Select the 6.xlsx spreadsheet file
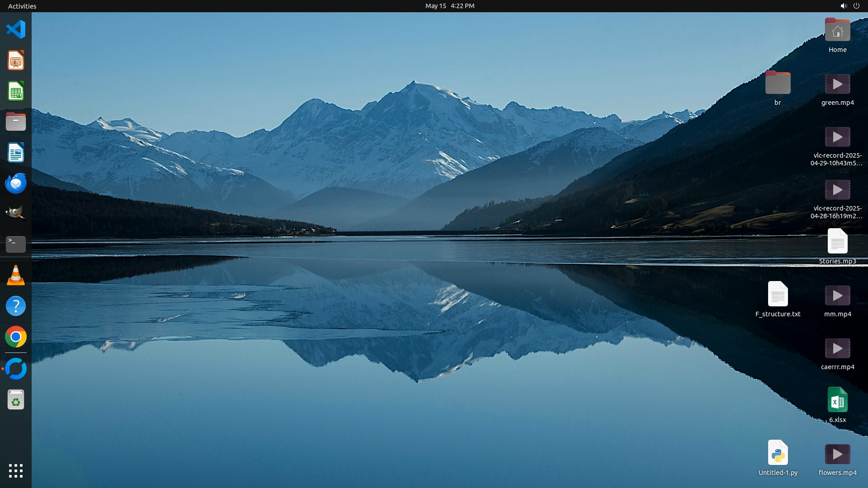Viewport: 868px width, 488px height. pyautogui.click(x=837, y=400)
